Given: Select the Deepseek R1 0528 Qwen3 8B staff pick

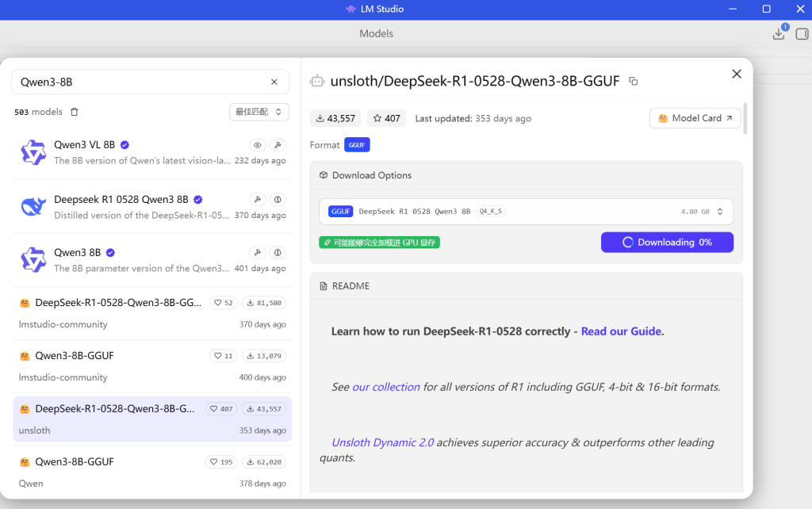Looking at the screenshot, I should 152,207.
